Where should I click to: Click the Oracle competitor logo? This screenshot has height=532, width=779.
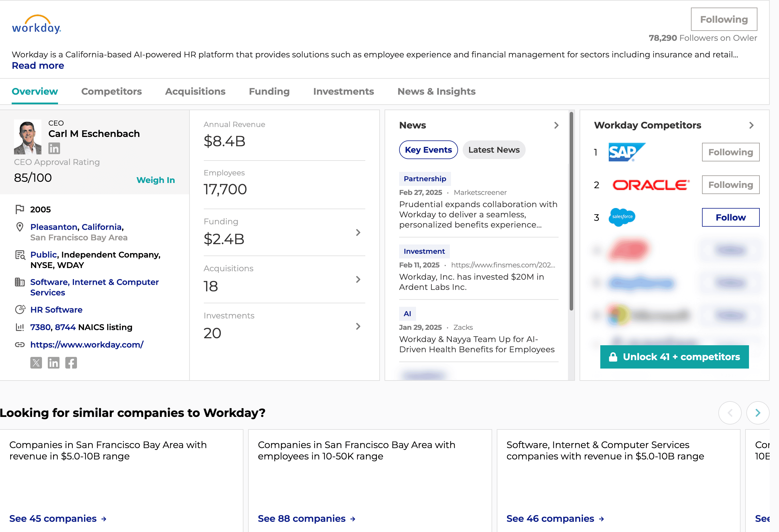651,185
